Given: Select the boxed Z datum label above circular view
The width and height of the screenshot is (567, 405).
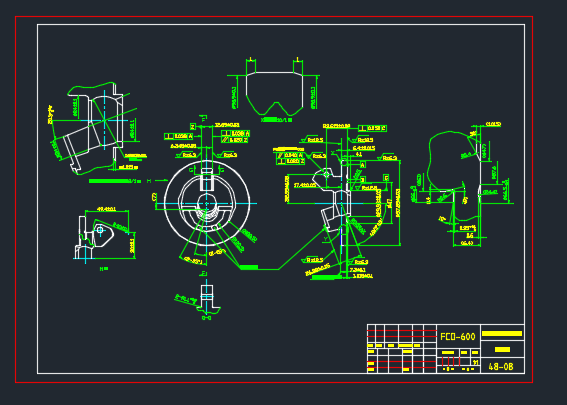Looking at the screenshot, I should pos(193,127).
